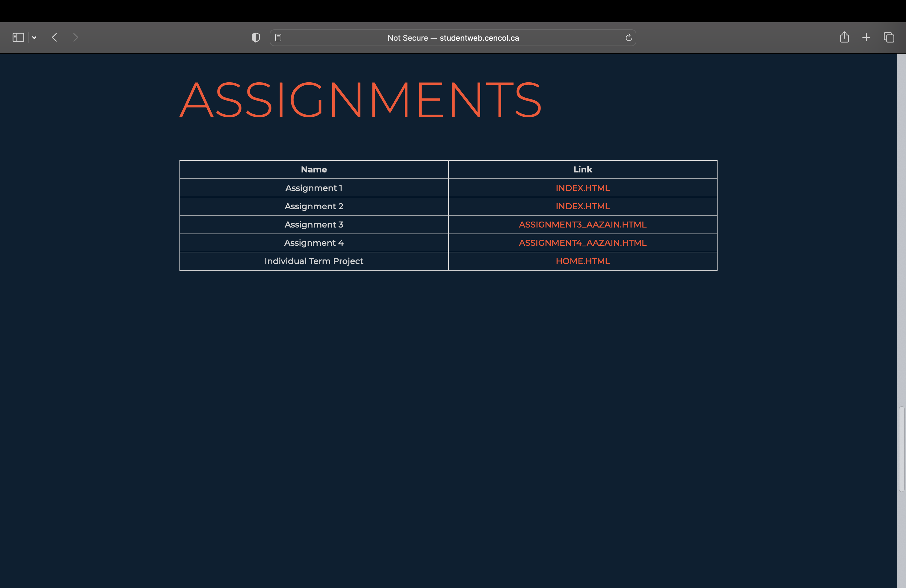Open ASSIGNMENT3_AAZAIN.HTML link
This screenshot has width=906, height=588.
click(582, 225)
